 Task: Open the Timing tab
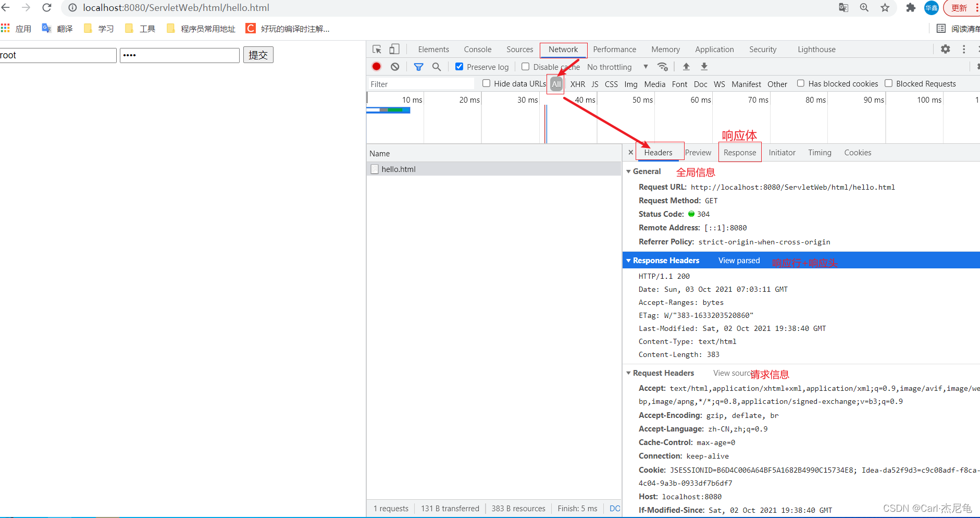click(820, 153)
